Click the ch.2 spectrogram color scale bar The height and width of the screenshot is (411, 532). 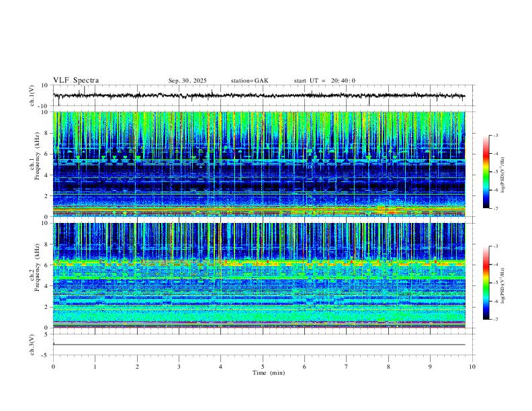pyautogui.click(x=486, y=283)
